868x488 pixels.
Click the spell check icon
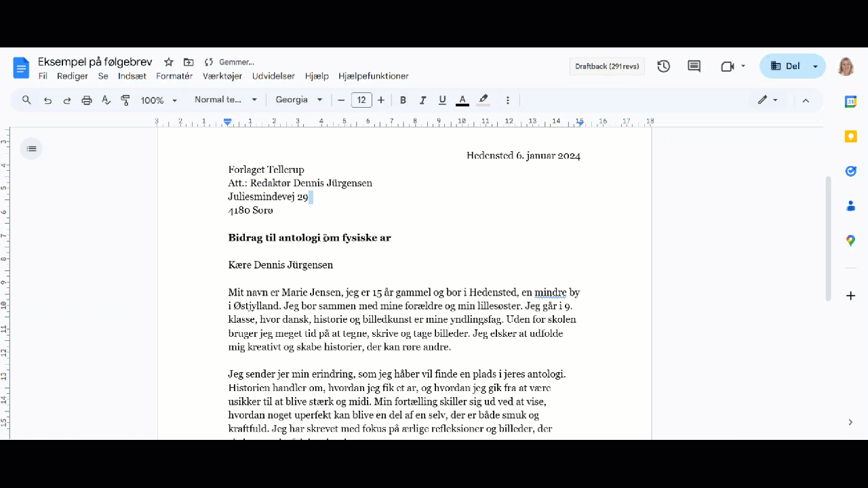(106, 100)
